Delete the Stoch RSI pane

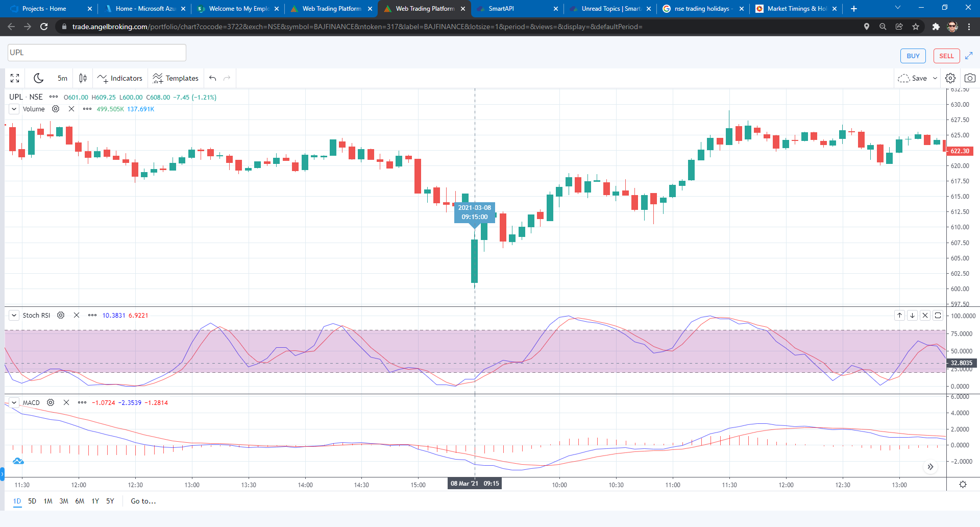pyautogui.click(x=925, y=315)
